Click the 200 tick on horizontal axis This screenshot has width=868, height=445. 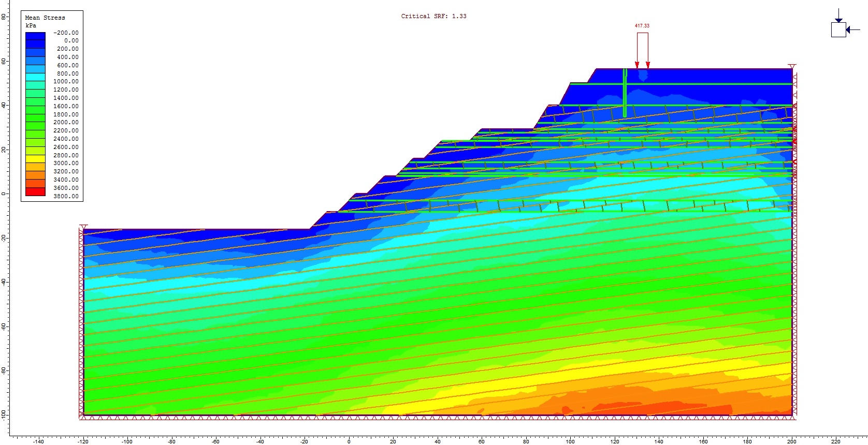(792, 441)
